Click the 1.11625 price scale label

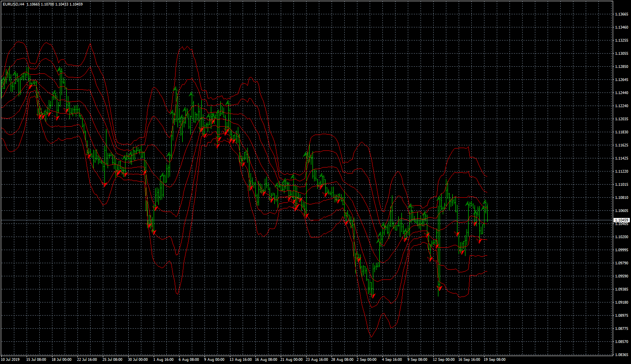point(621,145)
